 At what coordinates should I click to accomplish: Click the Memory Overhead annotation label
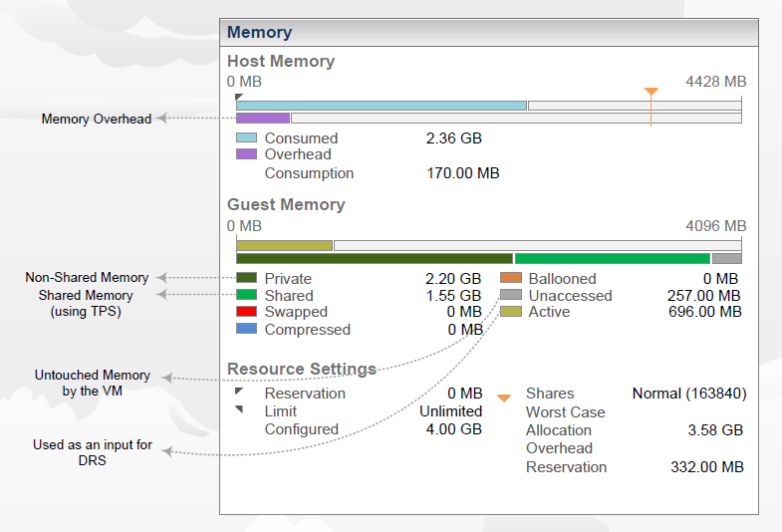(x=97, y=120)
